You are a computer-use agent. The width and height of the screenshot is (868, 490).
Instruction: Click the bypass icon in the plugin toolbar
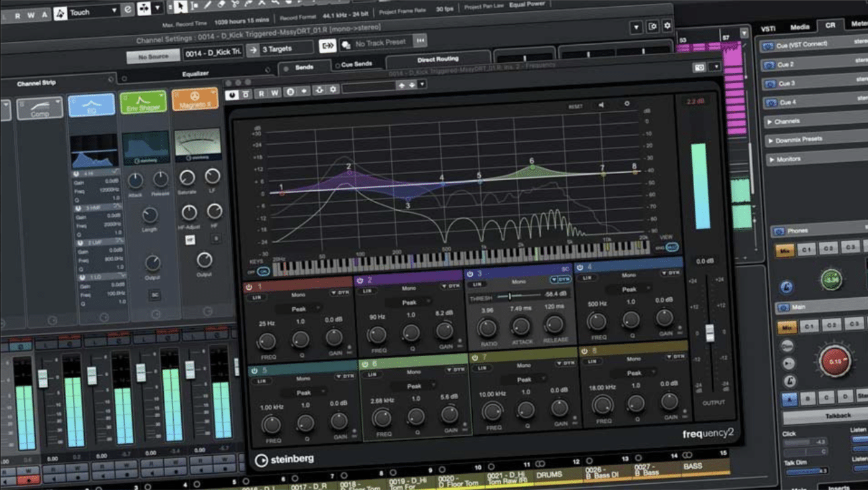coord(245,94)
